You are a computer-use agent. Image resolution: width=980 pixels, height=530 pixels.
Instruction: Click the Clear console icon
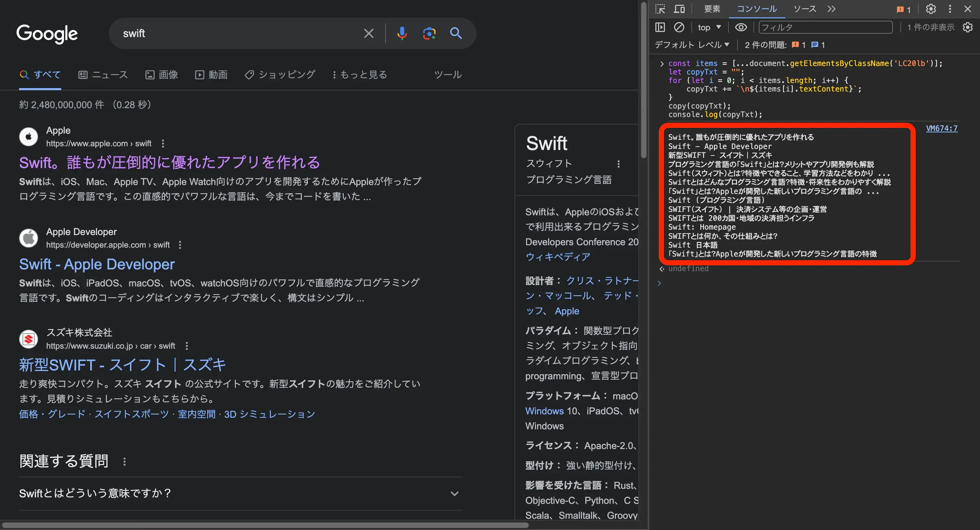(680, 28)
